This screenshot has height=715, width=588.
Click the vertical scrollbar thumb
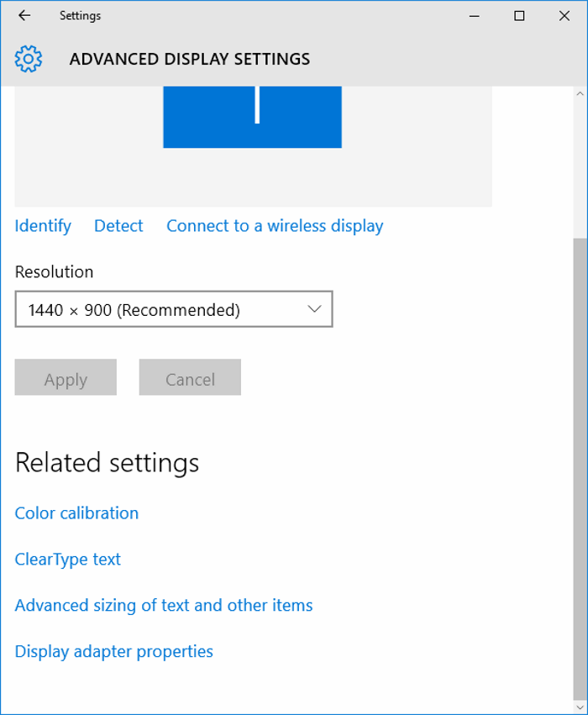click(x=580, y=469)
